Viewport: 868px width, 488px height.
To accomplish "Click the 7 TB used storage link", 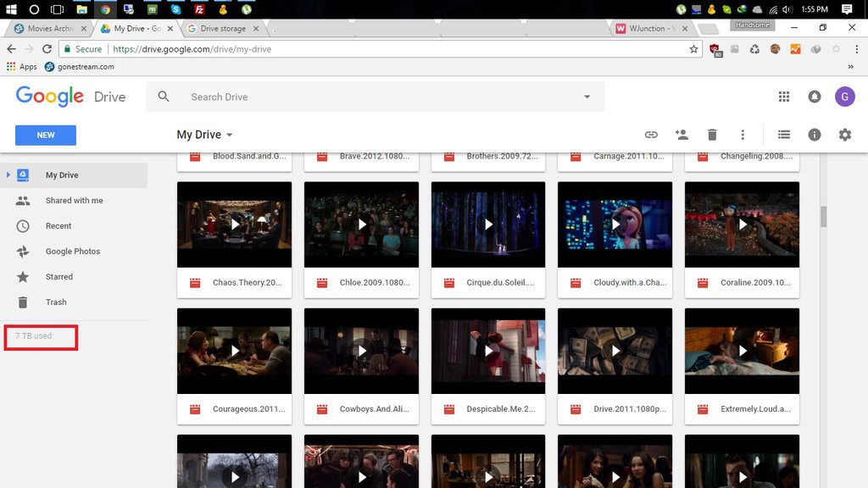I will (x=33, y=335).
